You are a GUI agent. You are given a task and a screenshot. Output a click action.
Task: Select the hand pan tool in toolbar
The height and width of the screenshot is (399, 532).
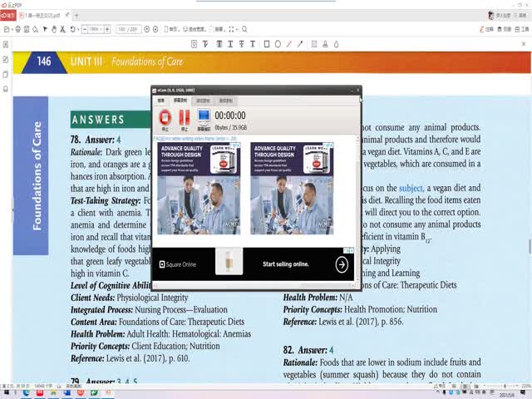(x=54, y=29)
